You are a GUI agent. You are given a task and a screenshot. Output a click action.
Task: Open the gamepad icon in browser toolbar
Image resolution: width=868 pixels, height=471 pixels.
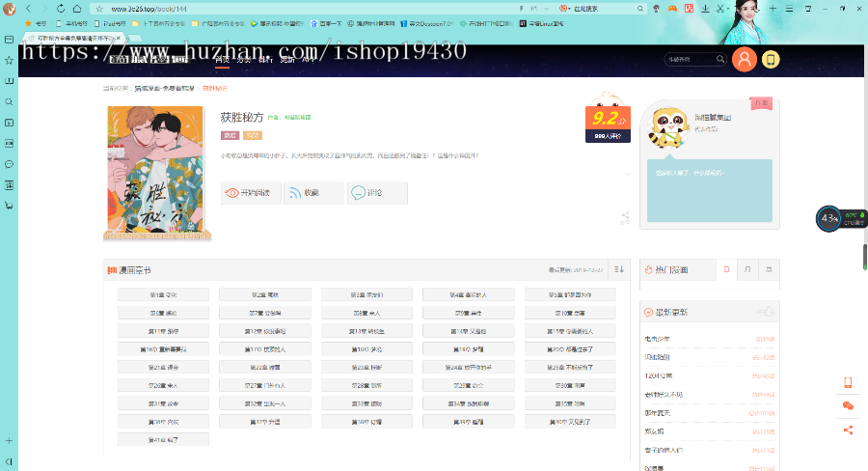coord(672,9)
